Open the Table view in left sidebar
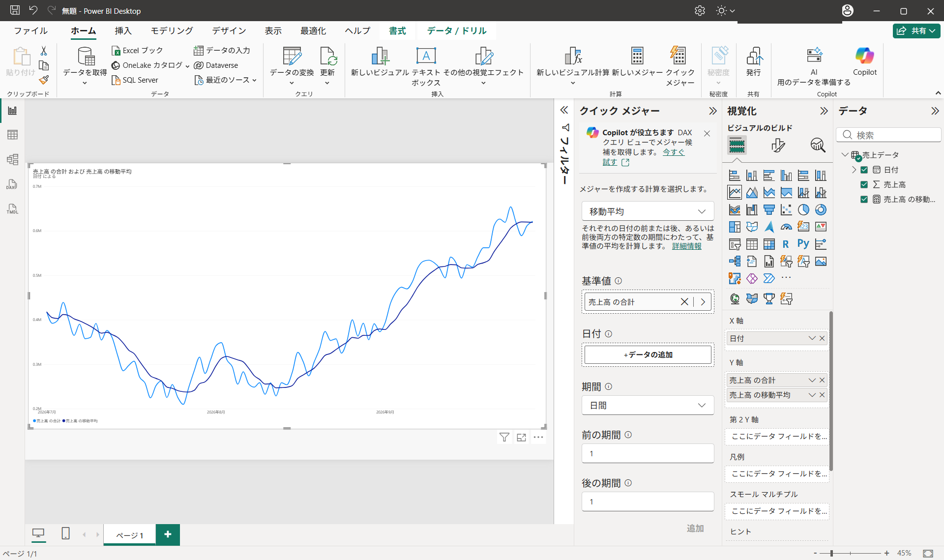Screen dimensions: 944x560 tap(12, 135)
